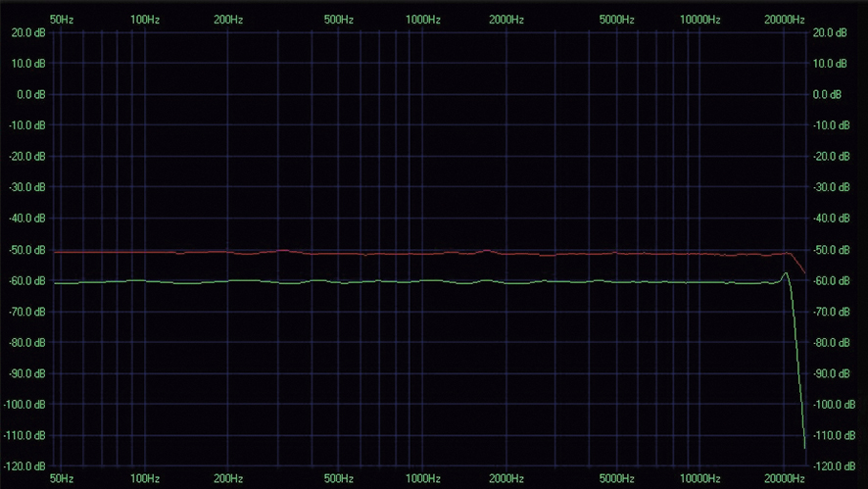Screen dimensions: 868x489
Task: Click the -70.0 dB label on left axis
Action: 27,312
